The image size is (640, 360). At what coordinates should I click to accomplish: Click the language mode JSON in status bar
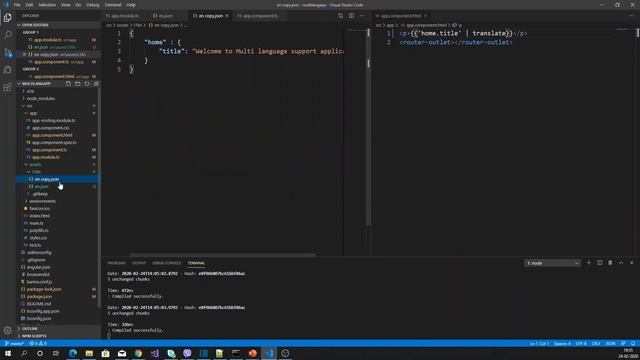click(x=611, y=344)
